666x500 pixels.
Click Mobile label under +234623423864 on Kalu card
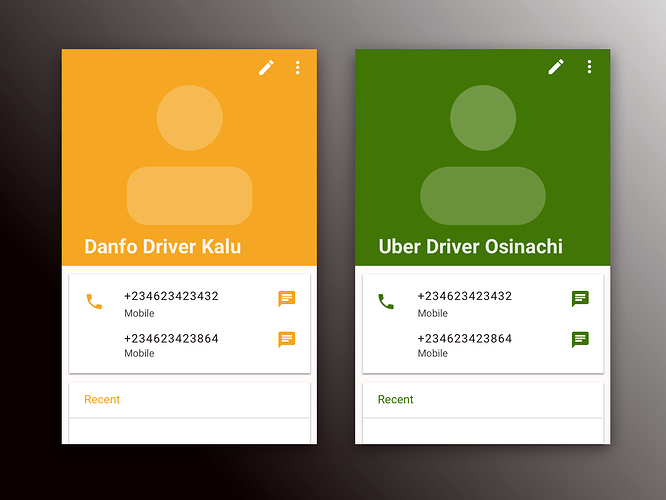pyautogui.click(x=139, y=353)
